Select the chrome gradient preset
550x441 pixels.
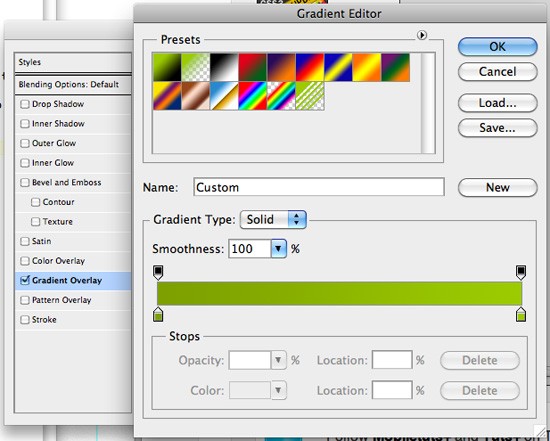coord(224,96)
